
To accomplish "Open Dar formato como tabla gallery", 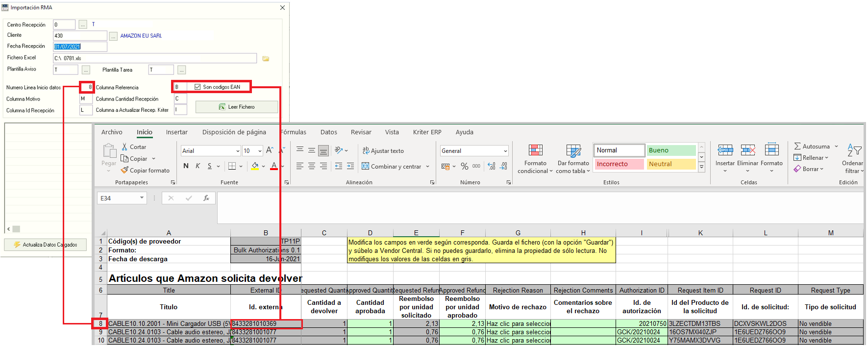I will coord(573,159).
